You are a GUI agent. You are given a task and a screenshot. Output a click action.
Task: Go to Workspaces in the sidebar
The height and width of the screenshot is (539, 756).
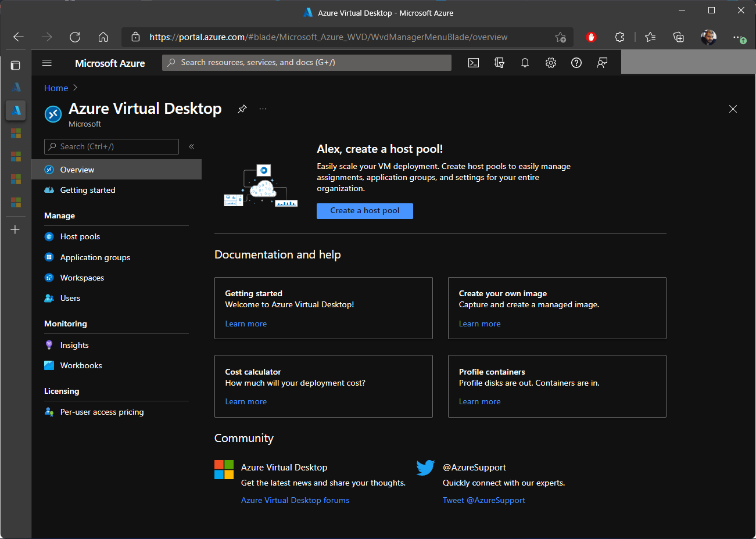click(x=82, y=278)
